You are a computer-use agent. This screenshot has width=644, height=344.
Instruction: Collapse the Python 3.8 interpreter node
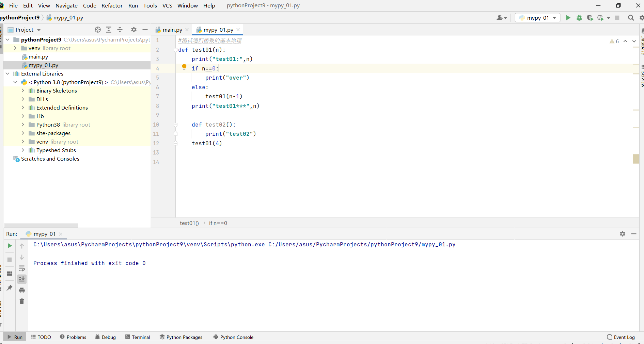coord(15,82)
